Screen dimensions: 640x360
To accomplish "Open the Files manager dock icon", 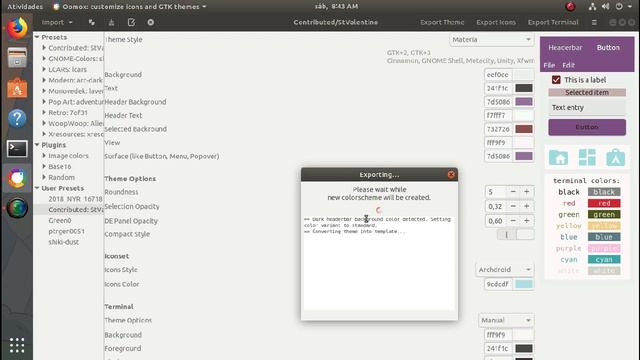I will point(17,58).
